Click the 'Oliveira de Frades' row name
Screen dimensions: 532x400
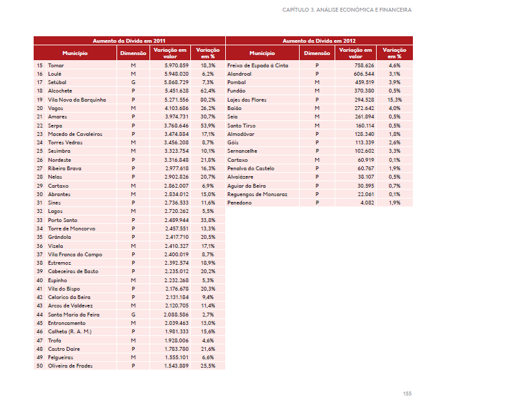click(70, 366)
